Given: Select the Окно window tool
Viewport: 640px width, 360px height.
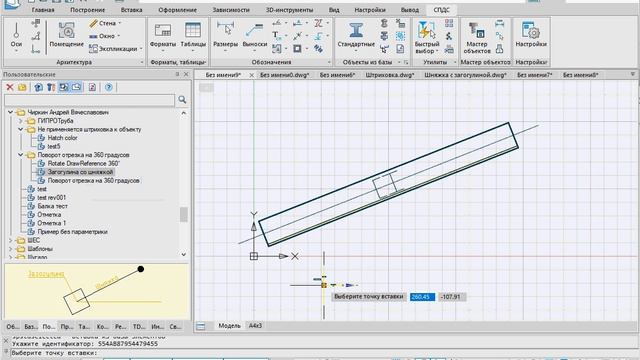Looking at the screenshot, I should click(105, 36).
